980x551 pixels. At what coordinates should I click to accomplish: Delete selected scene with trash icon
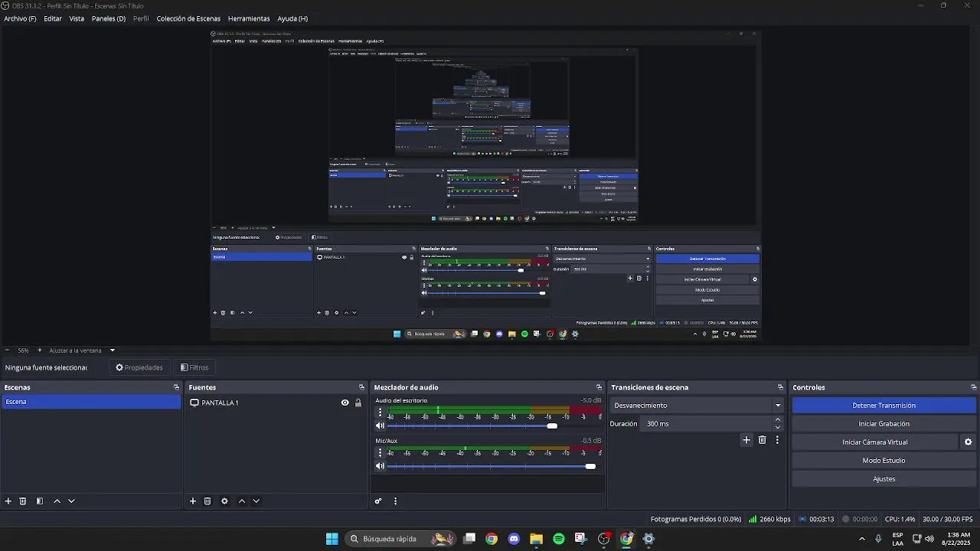(x=23, y=501)
